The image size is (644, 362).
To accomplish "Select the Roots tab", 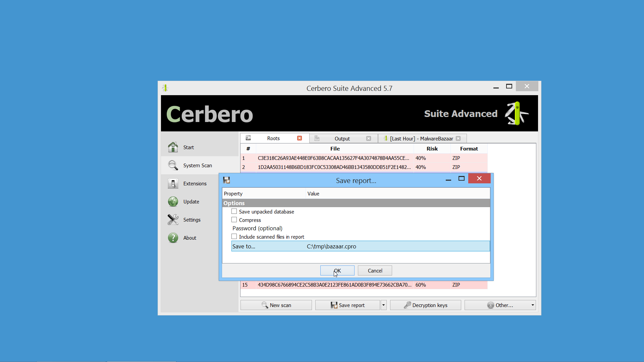I will click(273, 138).
